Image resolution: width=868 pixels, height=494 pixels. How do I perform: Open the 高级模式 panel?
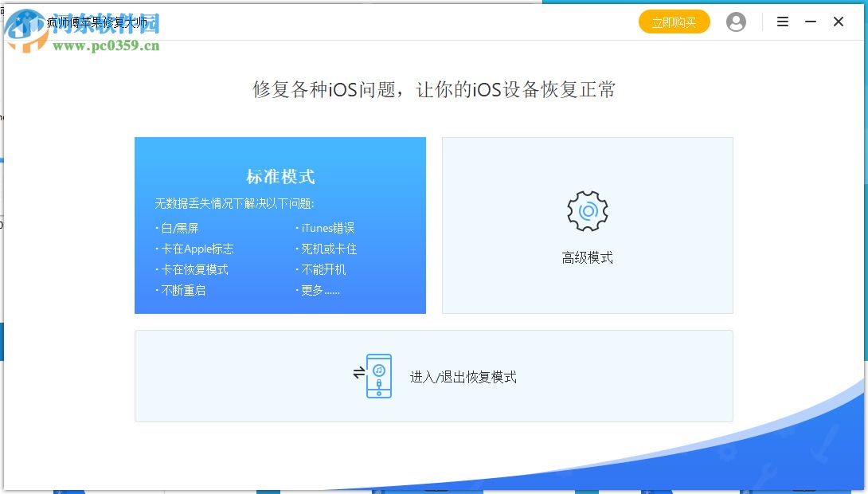(587, 225)
